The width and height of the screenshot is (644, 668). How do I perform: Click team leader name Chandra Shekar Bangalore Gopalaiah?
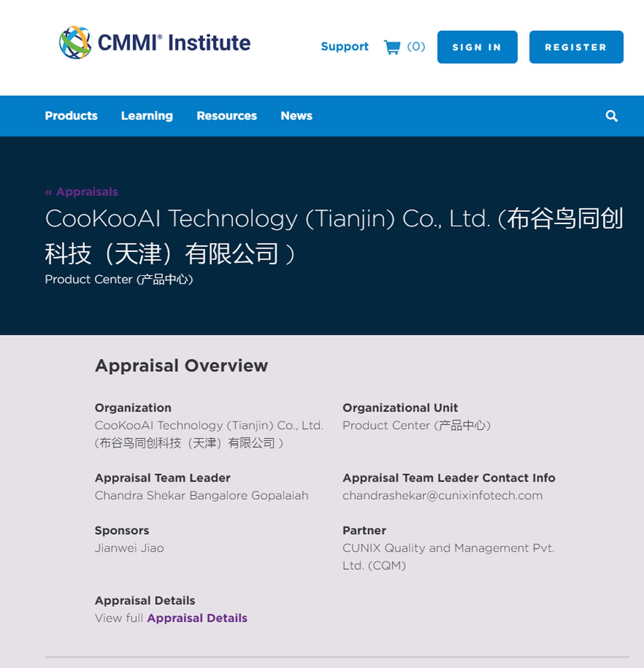(202, 495)
